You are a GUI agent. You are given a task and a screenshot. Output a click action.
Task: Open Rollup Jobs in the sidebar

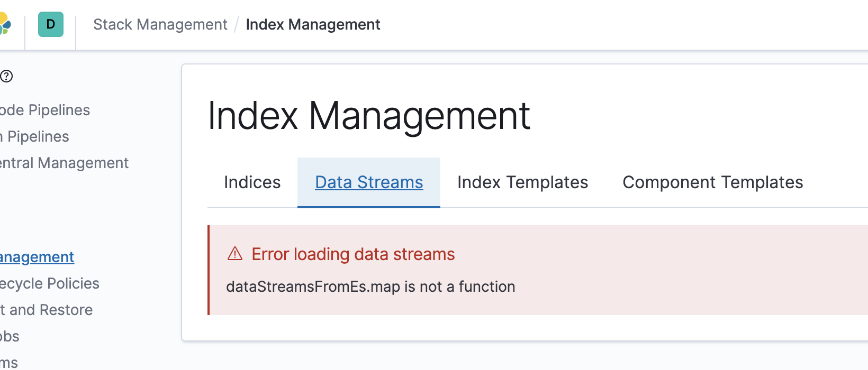[x=10, y=336]
